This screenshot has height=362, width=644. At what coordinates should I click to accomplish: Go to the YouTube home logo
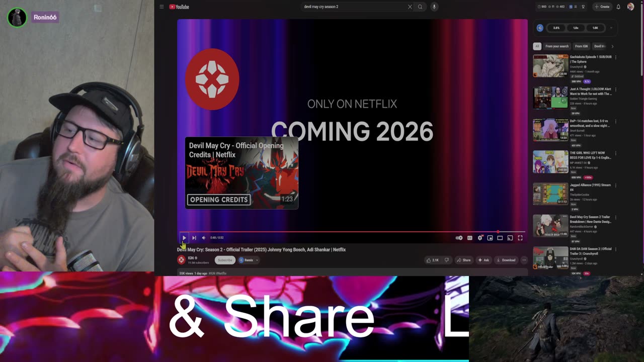(x=179, y=7)
